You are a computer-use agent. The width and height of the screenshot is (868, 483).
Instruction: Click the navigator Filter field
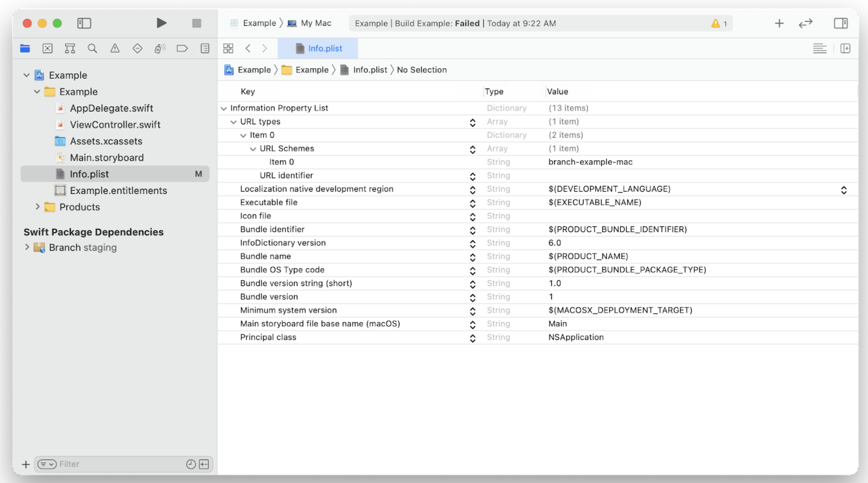point(123,464)
